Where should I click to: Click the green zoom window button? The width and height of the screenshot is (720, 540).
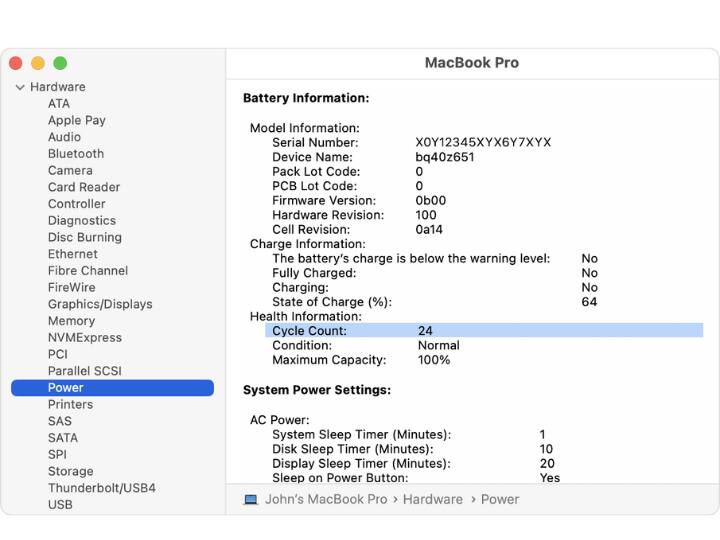(x=60, y=63)
